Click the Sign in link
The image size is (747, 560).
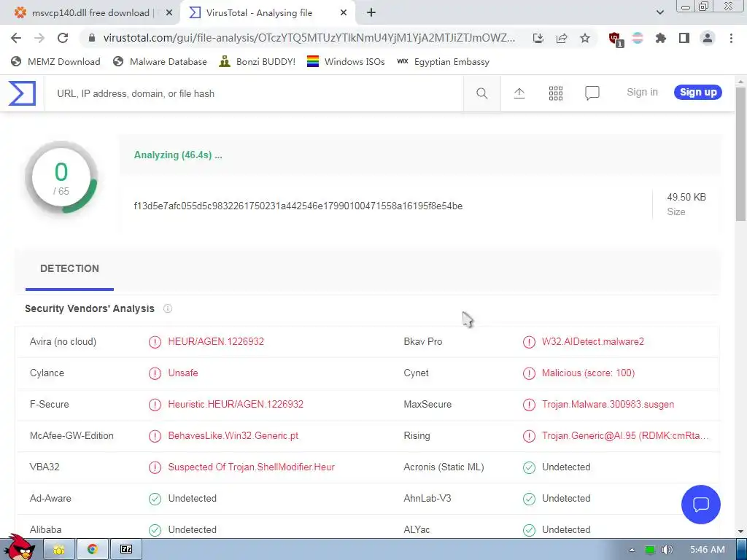click(642, 93)
